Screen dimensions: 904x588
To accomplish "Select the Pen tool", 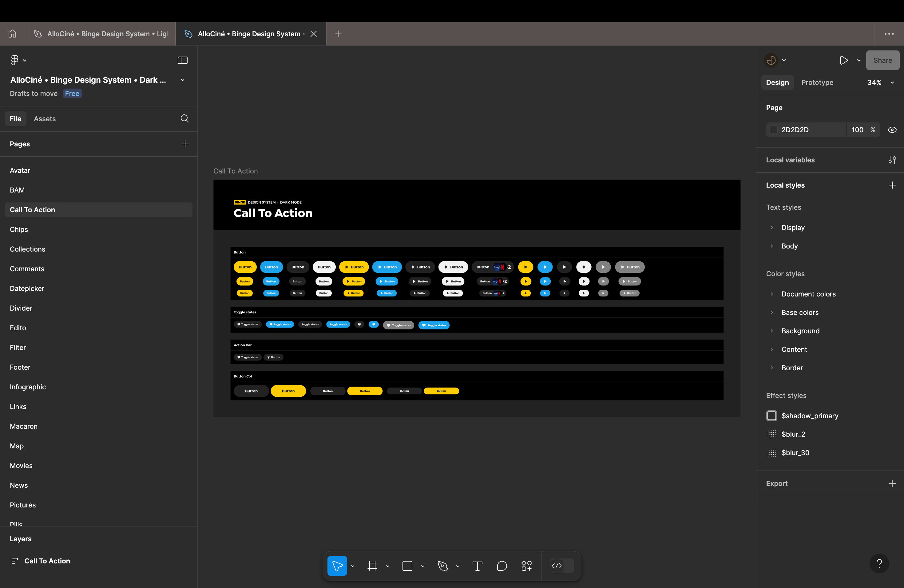I will [x=442, y=566].
